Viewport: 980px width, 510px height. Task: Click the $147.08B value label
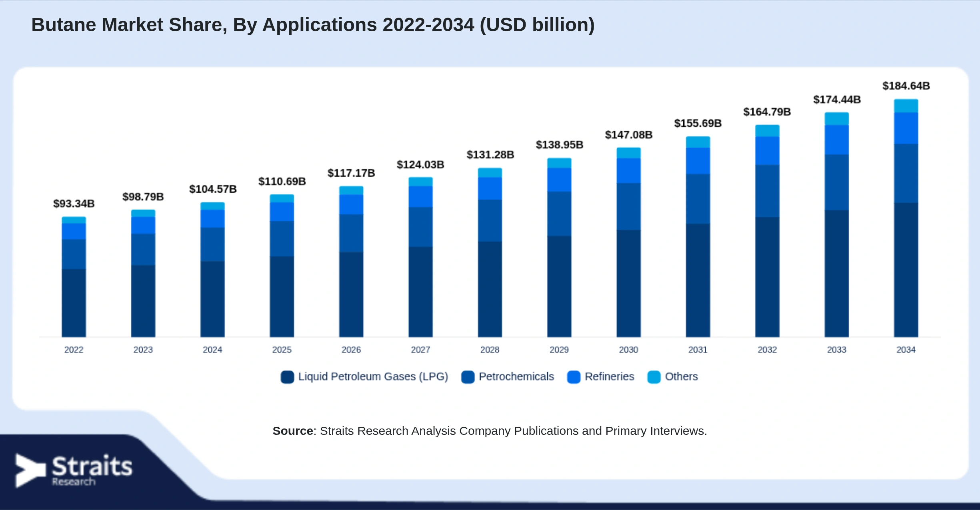pos(629,135)
